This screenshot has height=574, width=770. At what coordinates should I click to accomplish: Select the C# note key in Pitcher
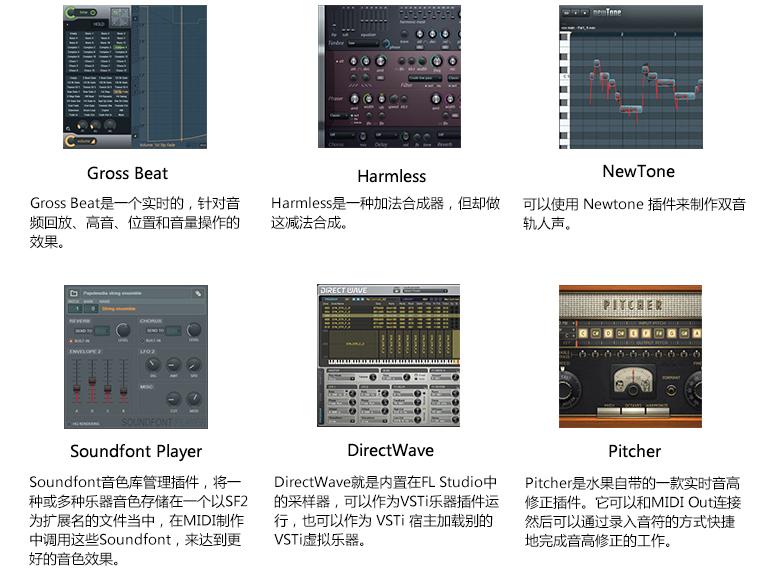pos(596,333)
